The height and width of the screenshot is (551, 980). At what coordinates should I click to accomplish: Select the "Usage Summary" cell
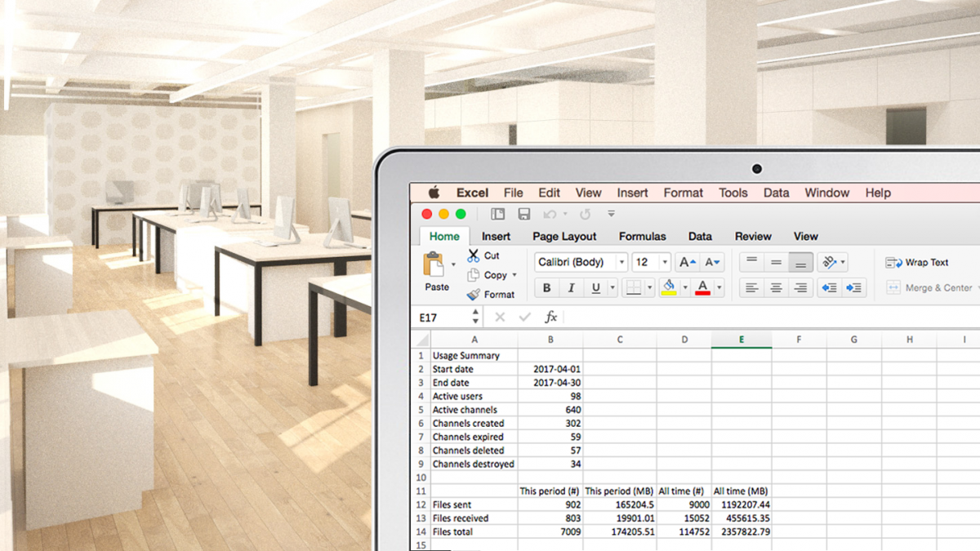474,355
